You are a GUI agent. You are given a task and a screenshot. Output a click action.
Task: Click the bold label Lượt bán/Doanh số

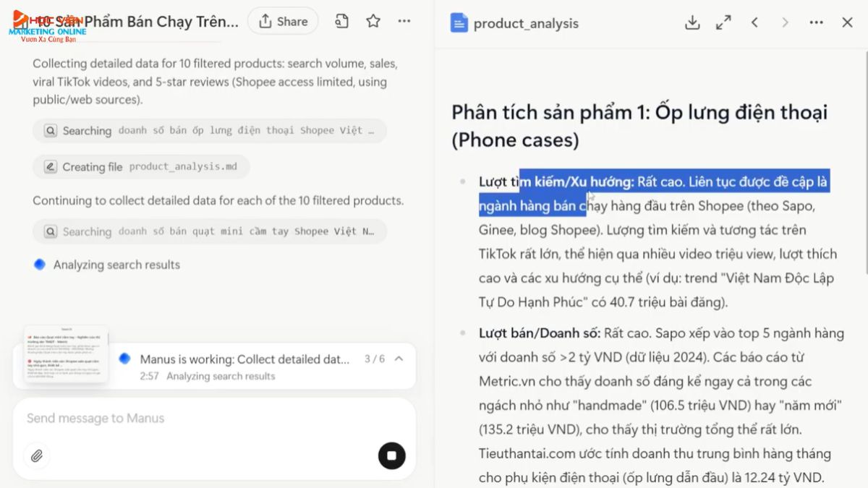(540, 333)
